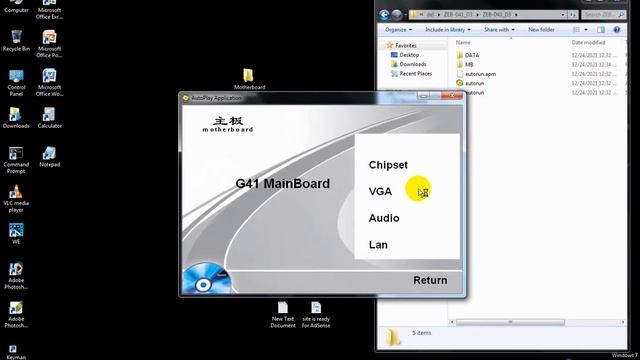
Task: Select site is ready for AdSense file
Action: [316, 315]
